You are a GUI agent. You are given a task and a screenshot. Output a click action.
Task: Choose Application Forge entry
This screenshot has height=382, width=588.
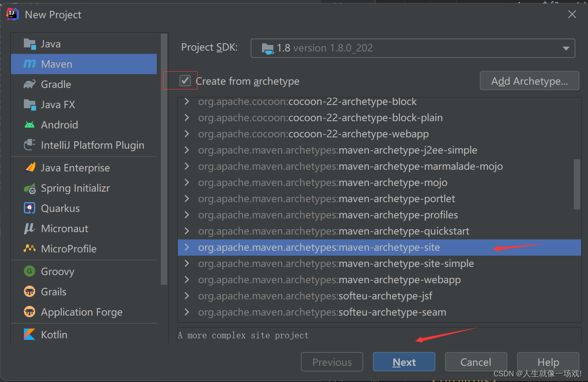click(x=84, y=312)
